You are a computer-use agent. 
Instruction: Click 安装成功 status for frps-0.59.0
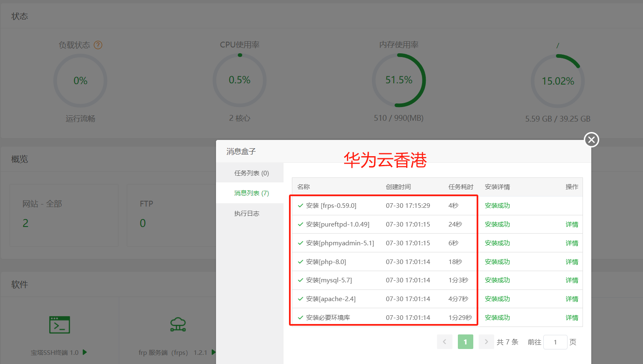click(497, 206)
